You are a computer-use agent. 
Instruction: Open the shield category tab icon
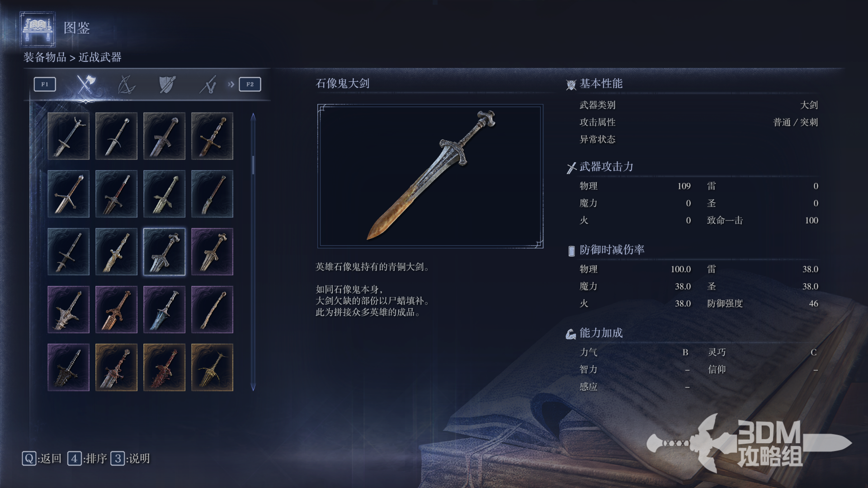[x=167, y=84]
